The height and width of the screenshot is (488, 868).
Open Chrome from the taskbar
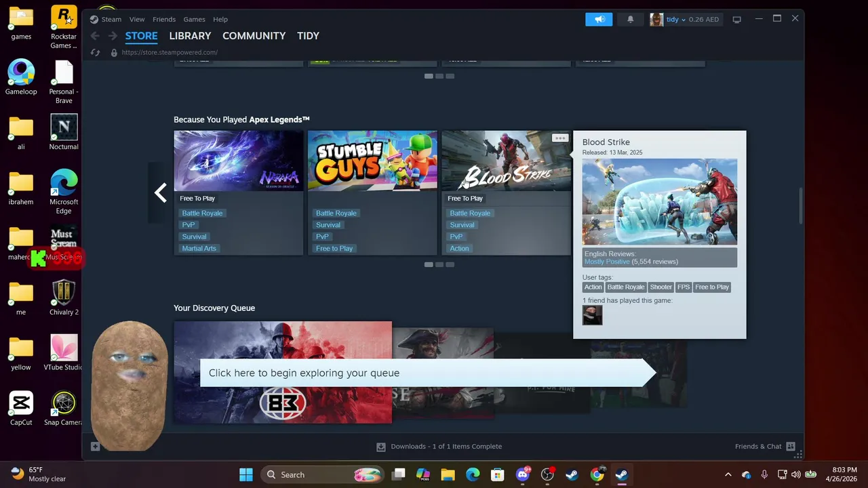pos(597,474)
